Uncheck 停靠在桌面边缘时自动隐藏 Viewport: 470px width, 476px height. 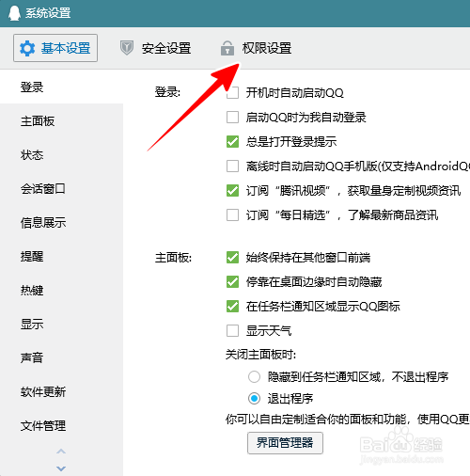click(x=232, y=282)
